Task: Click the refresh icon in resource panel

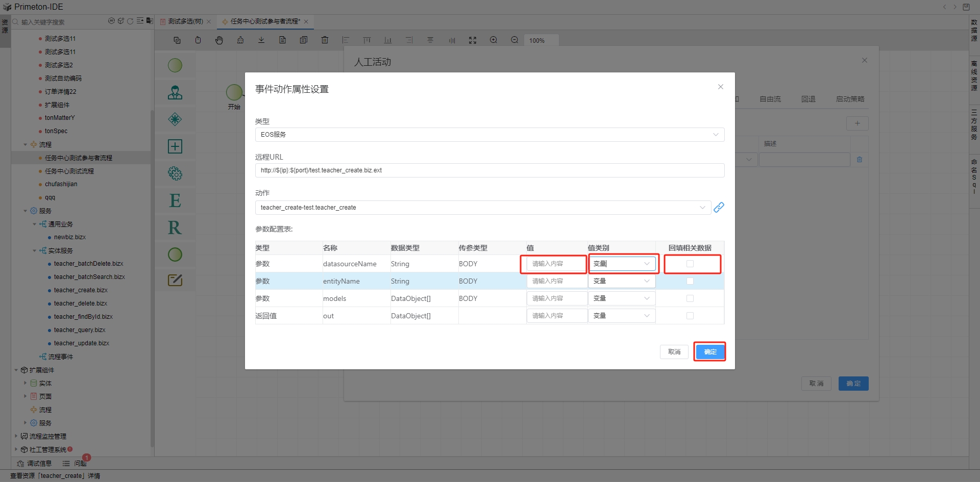Action: (130, 21)
